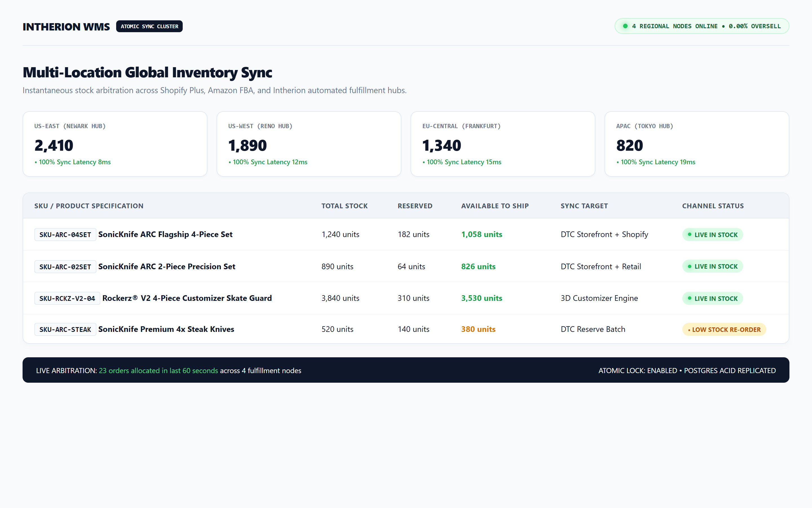
Task: Click the INTHERION WMS logo text
Action: coord(66,27)
